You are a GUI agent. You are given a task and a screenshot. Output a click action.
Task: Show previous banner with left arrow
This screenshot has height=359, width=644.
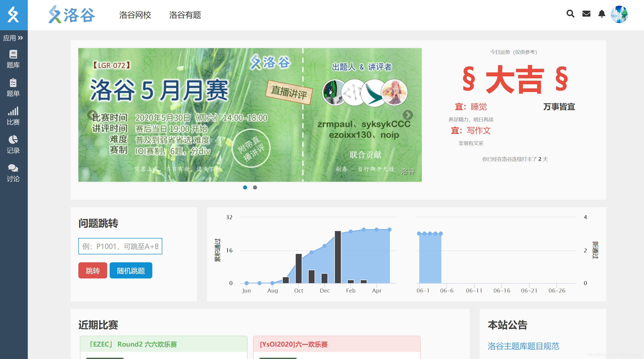[x=92, y=115]
